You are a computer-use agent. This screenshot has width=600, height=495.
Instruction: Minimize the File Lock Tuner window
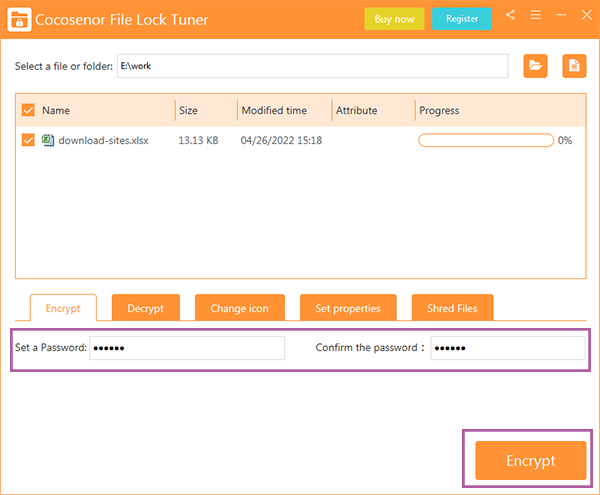(561, 15)
